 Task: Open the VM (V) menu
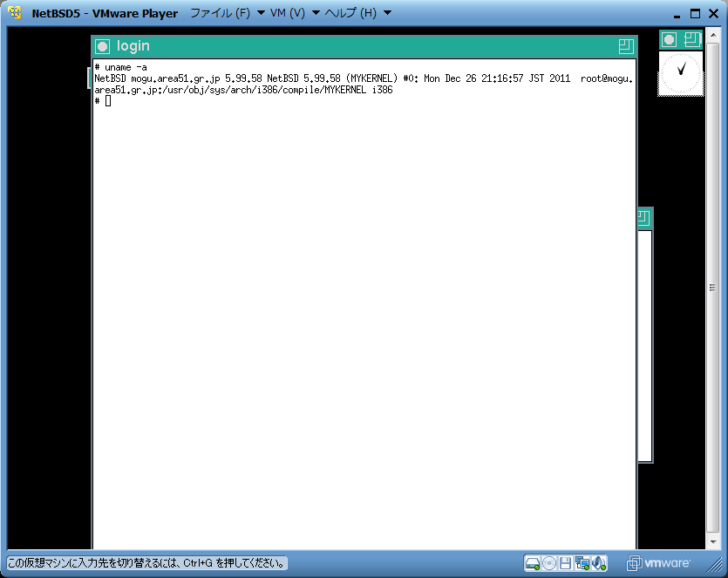click(295, 13)
